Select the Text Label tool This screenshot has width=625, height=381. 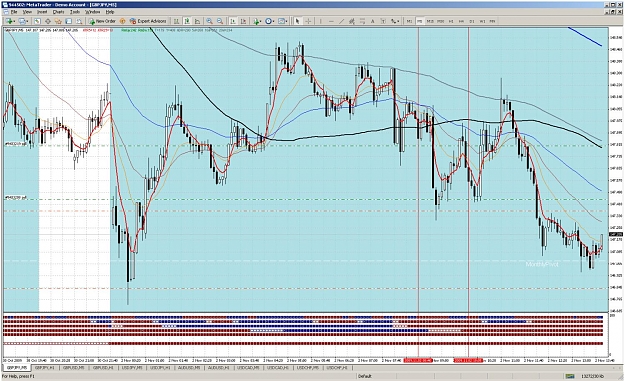[x=383, y=21]
